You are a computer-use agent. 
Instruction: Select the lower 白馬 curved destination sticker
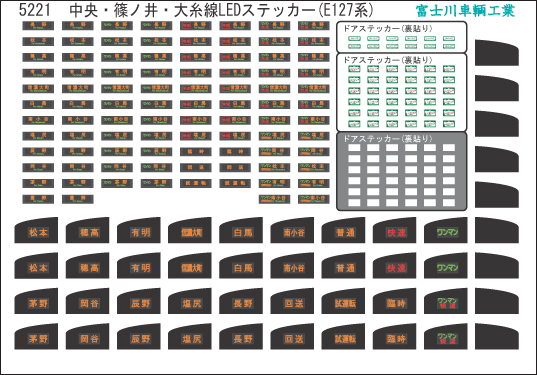241,266
